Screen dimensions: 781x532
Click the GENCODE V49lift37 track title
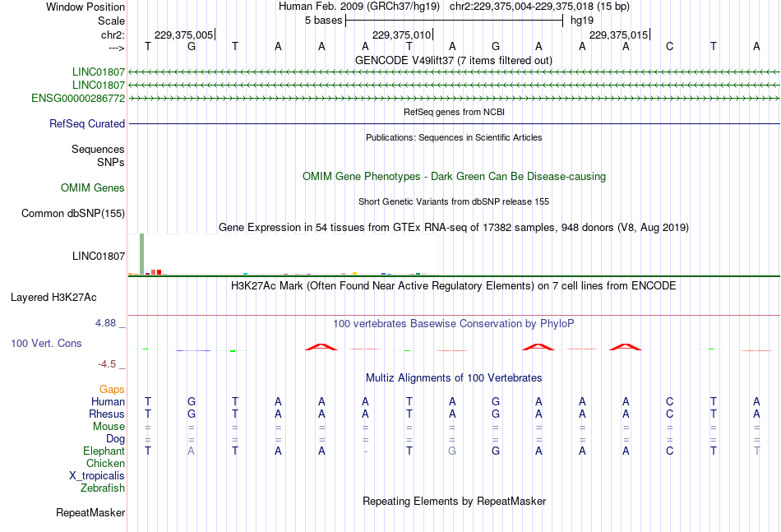(454, 60)
